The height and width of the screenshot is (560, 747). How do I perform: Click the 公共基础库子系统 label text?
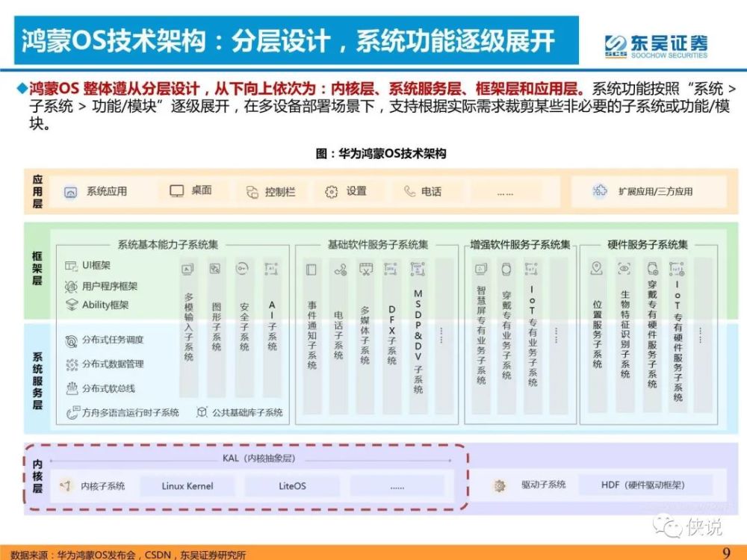coord(247,412)
